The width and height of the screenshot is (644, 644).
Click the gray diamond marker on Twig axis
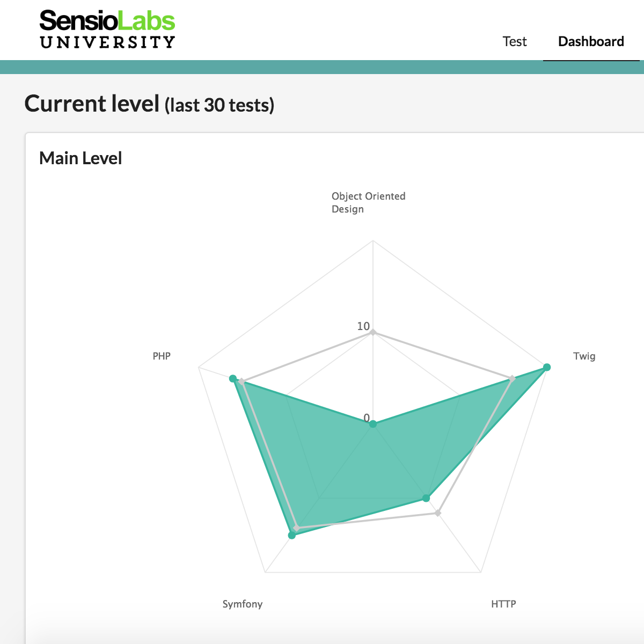tap(513, 379)
